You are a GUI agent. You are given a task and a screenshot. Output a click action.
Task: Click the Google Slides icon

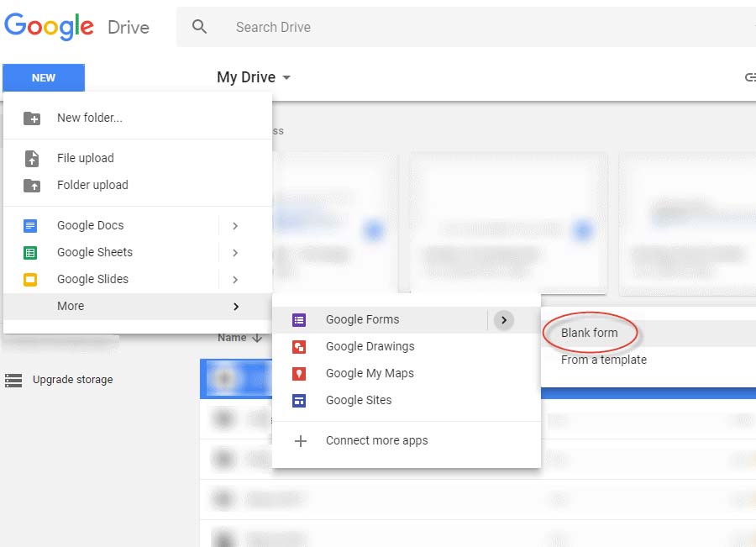(x=30, y=279)
